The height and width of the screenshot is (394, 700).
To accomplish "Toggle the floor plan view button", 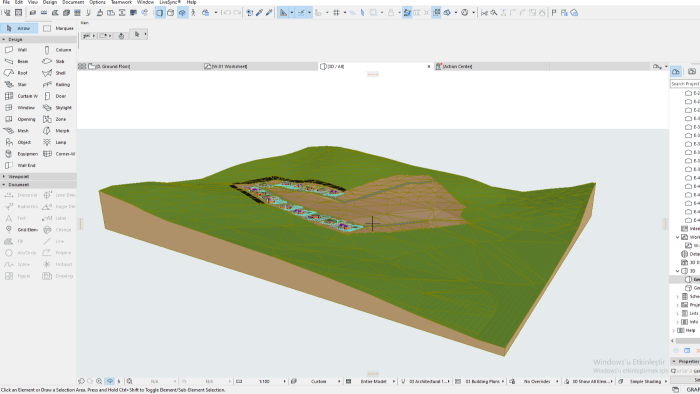I will coord(159,12).
